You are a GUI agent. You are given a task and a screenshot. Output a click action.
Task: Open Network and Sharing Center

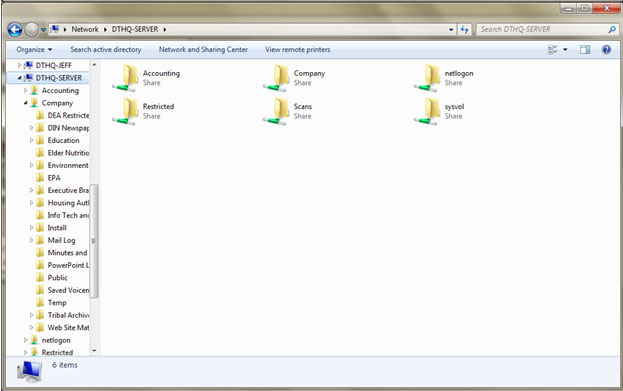click(203, 50)
